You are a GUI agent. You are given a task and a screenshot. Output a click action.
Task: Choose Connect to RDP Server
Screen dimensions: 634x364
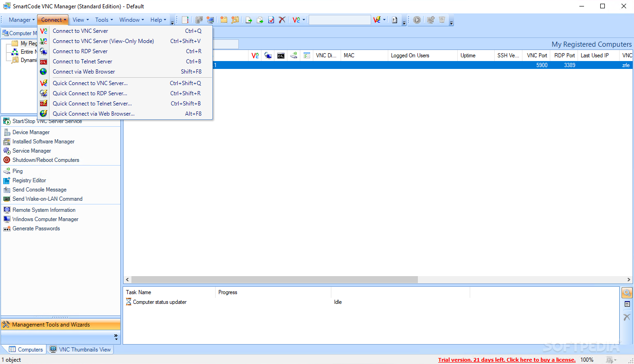tap(125, 51)
